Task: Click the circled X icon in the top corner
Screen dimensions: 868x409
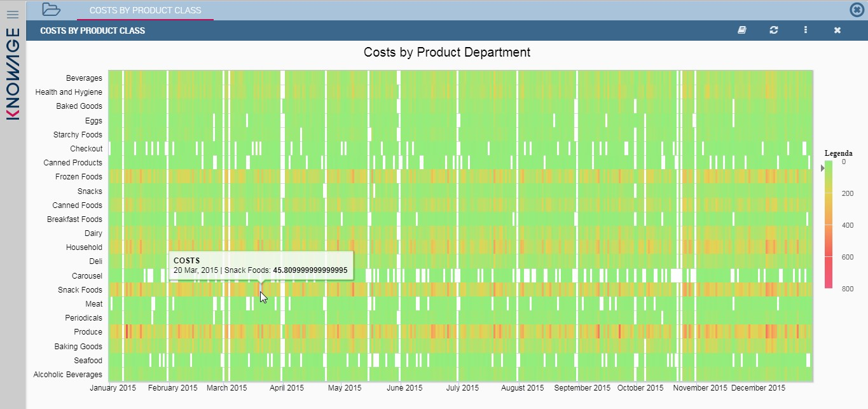Action: coord(857,10)
